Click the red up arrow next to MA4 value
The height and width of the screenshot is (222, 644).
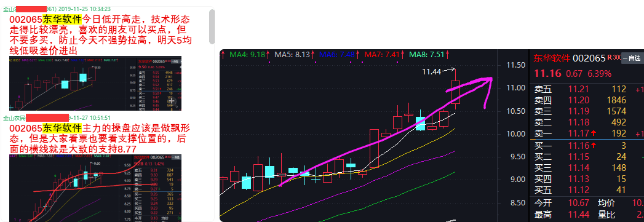pos(268,54)
